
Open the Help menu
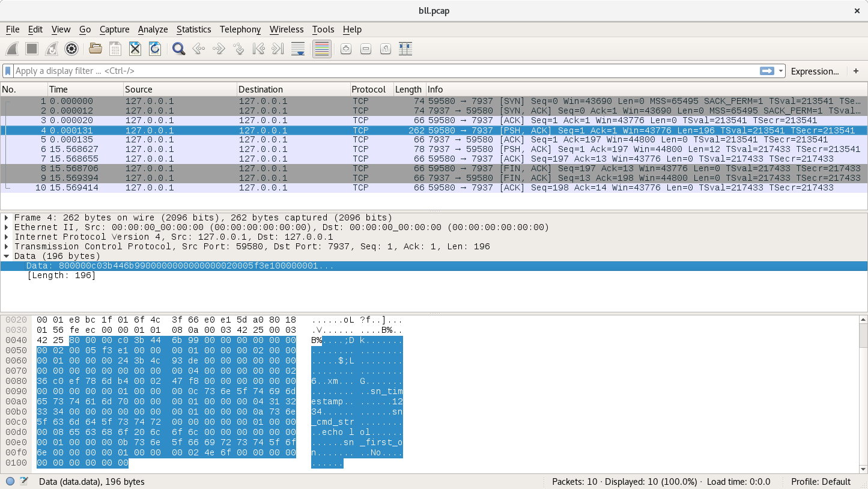[x=352, y=29]
